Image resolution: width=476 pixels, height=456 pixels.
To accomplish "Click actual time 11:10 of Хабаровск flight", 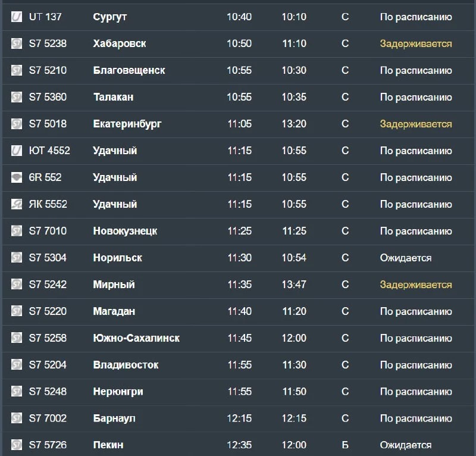I will click(294, 43).
